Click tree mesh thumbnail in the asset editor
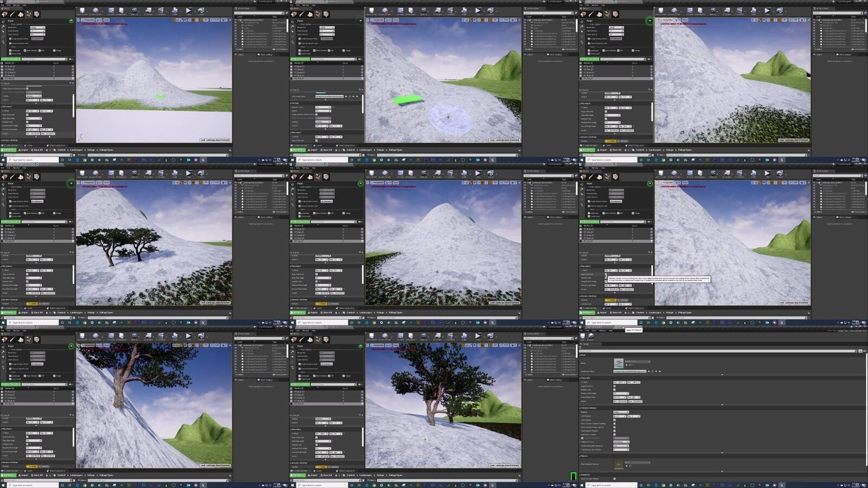The height and width of the screenshot is (488, 868). (x=618, y=363)
